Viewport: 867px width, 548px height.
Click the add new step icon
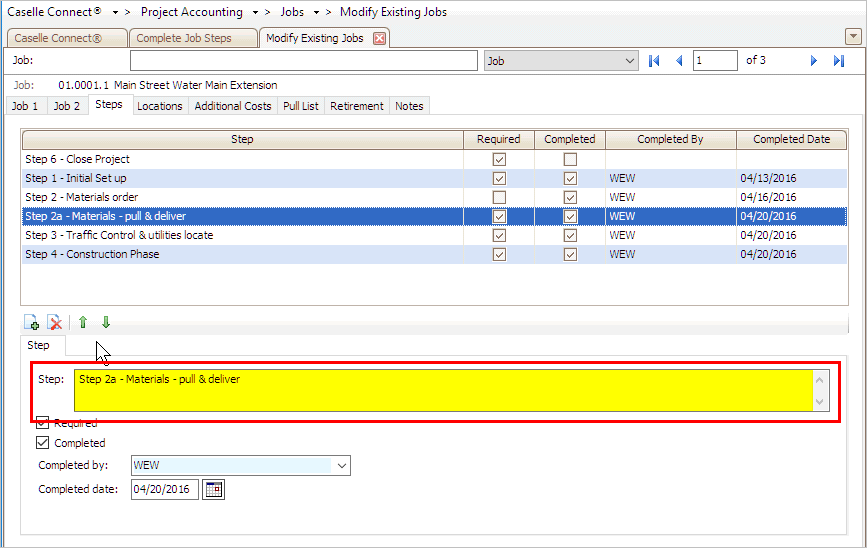(32, 322)
